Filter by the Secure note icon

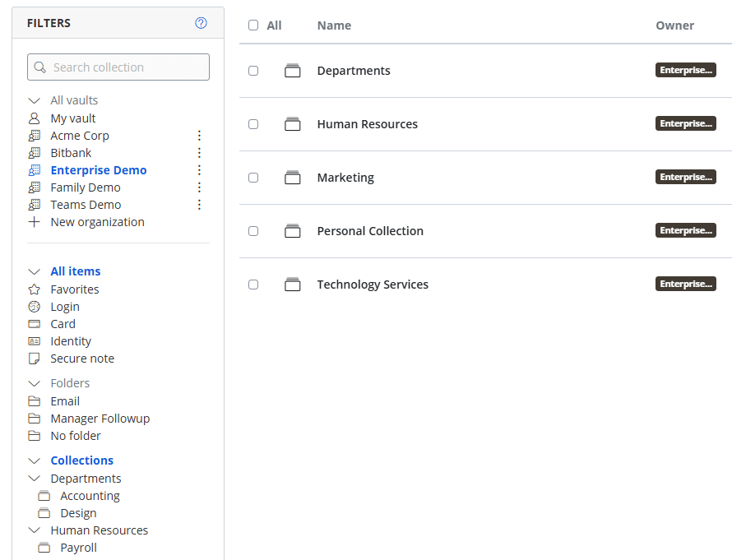34,358
